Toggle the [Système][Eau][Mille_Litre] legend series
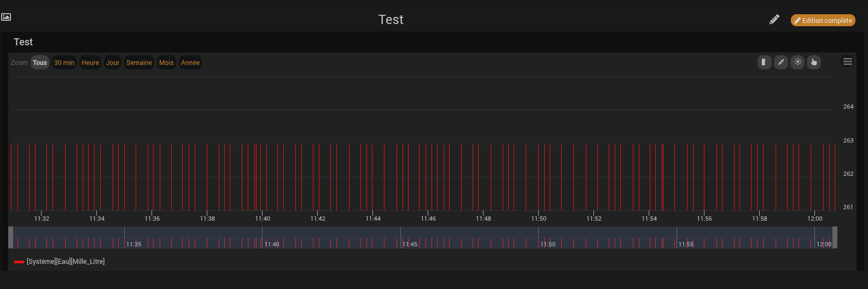The image size is (868, 289). pos(66,262)
